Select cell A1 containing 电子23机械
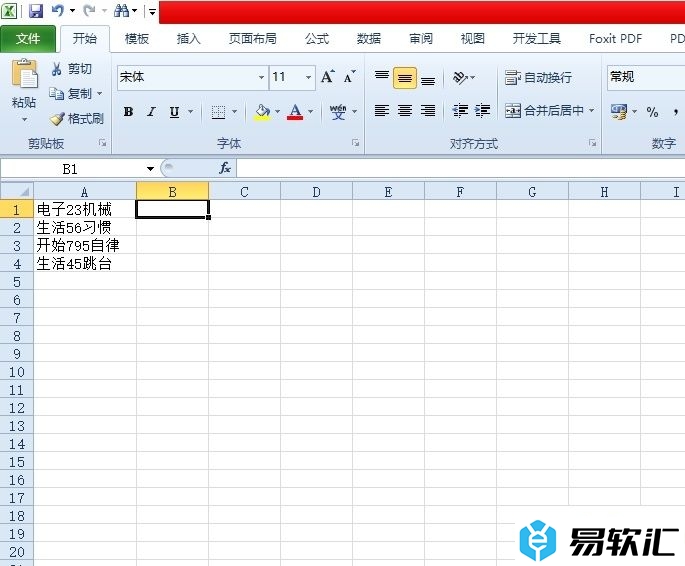This screenshot has width=685, height=566. pos(85,209)
